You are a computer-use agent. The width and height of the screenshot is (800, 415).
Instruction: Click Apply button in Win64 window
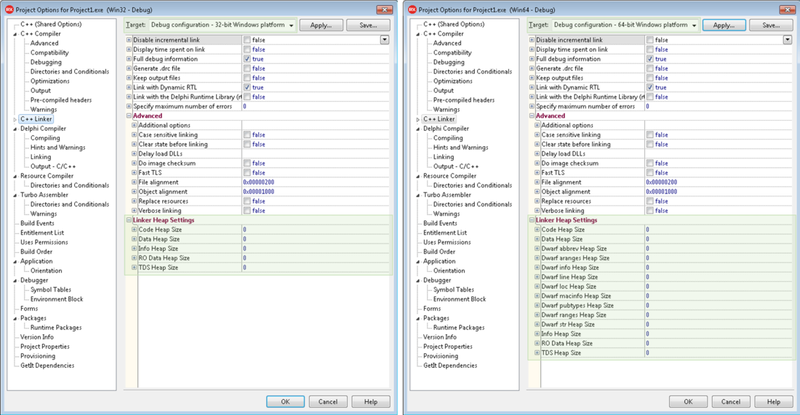click(724, 25)
